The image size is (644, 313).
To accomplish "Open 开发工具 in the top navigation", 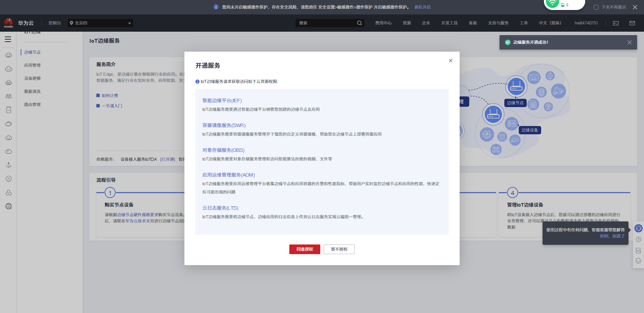I will click(x=449, y=23).
